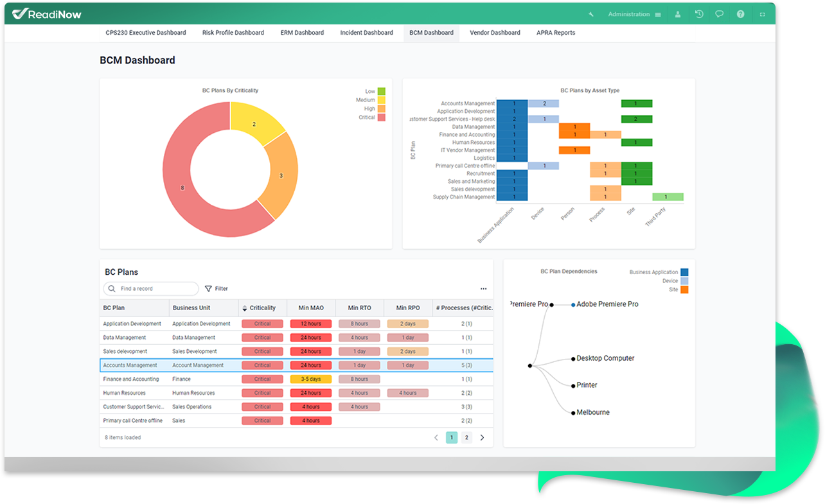This screenshot has height=504, width=825.
Task: Open the CPS230 Executive Dashboard tab
Action: tap(146, 33)
